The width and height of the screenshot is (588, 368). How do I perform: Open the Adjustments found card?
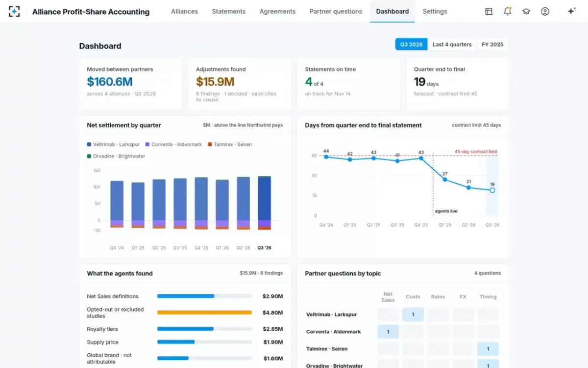239,84
